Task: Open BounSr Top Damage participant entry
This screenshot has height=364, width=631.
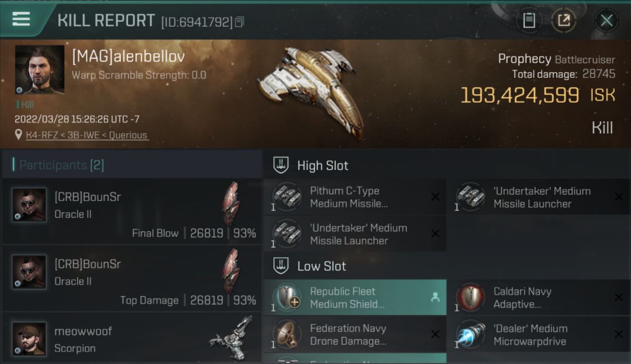Action: [132, 278]
